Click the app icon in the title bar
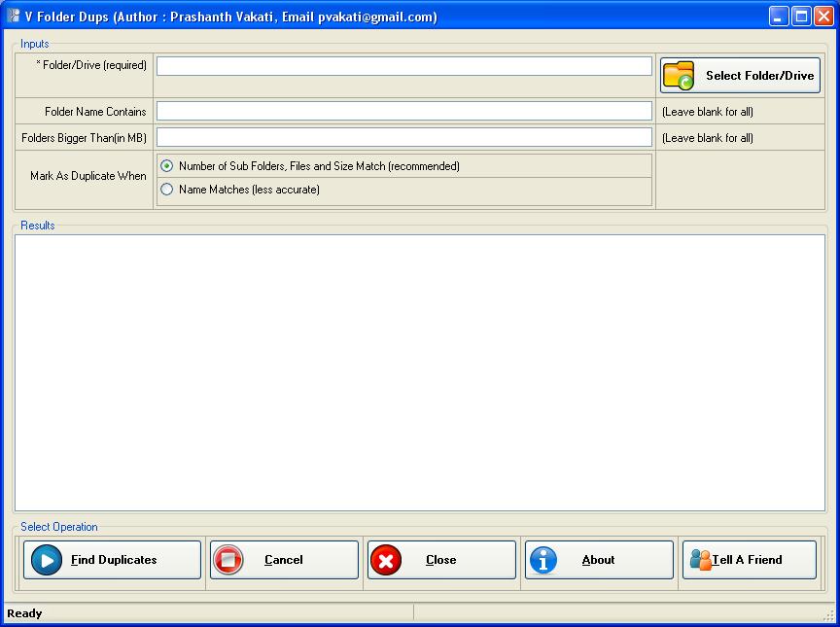Image resolution: width=840 pixels, height=627 pixels. click(14, 17)
